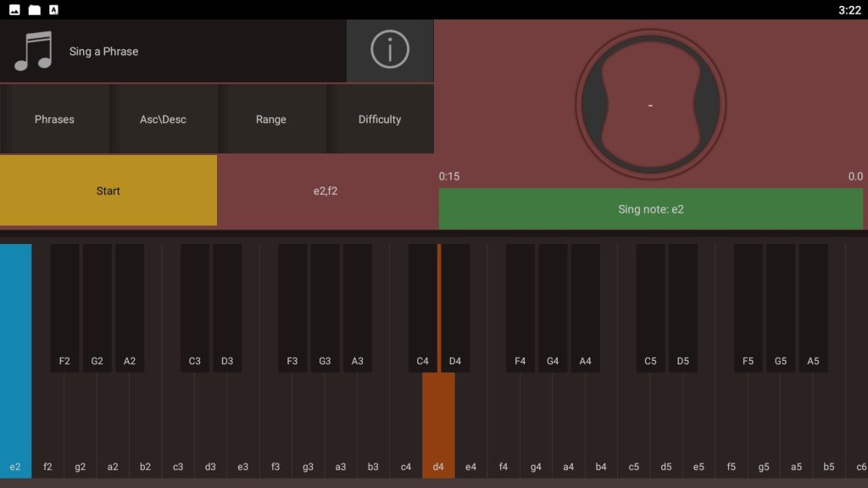The height and width of the screenshot is (488, 868).
Task: Play the C5 black key
Action: pos(650,308)
